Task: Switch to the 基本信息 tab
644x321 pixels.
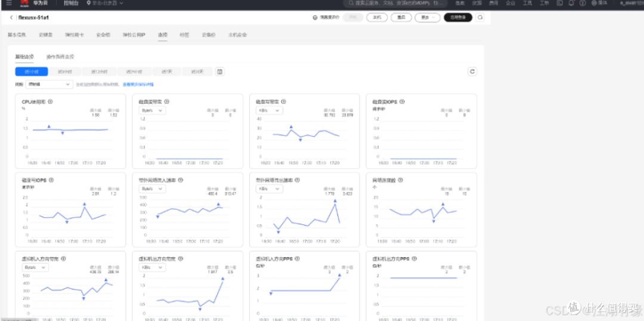Action: pos(17,35)
